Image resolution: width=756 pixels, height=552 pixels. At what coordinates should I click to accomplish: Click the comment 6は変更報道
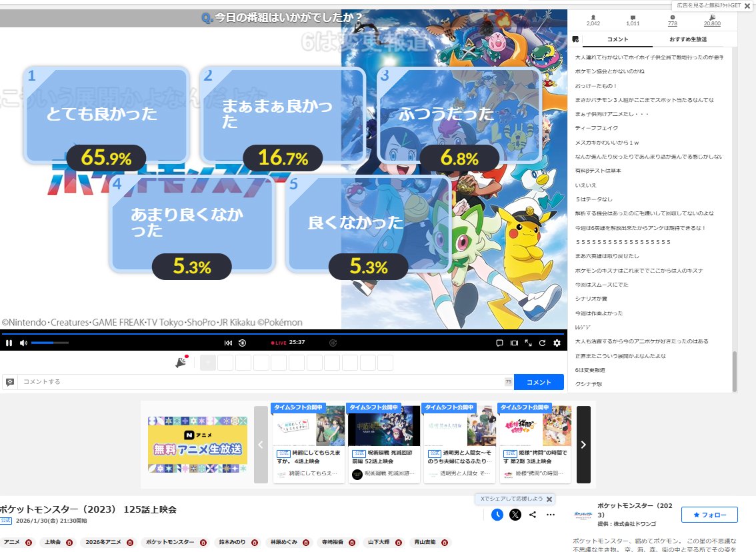589,370
